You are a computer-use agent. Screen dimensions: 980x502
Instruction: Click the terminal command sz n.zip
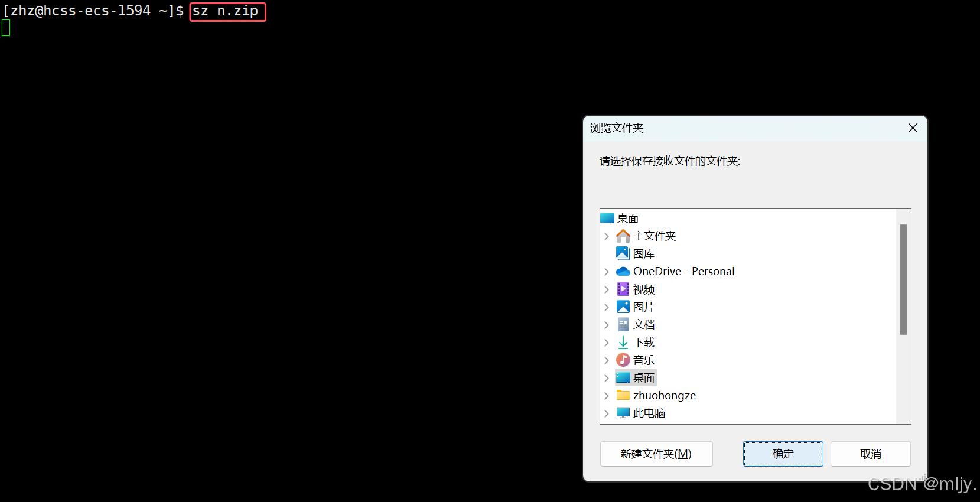[x=226, y=11]
